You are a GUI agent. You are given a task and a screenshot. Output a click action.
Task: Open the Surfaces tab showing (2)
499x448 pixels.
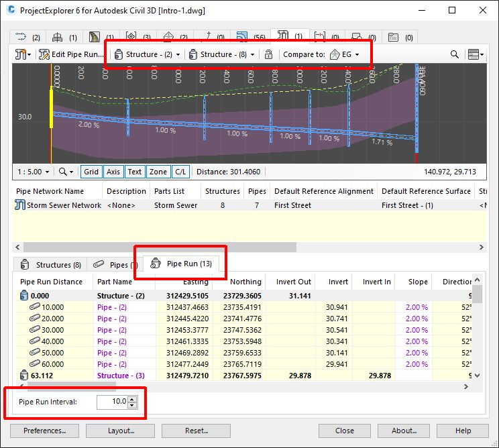175,38
